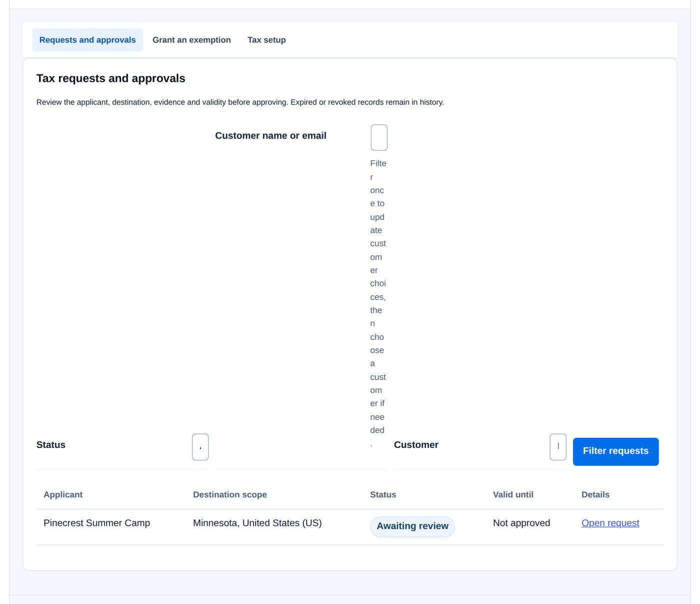Open request for Pinecrest Summer Camp

click(610, 523)
